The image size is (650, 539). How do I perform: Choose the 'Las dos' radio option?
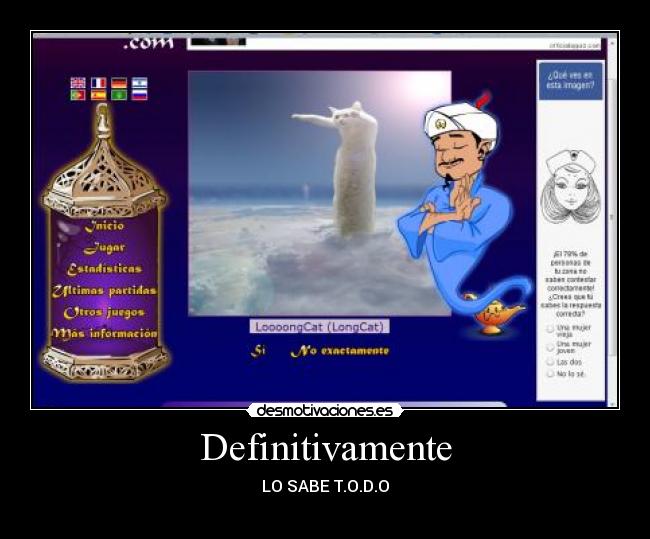(550, 362)
